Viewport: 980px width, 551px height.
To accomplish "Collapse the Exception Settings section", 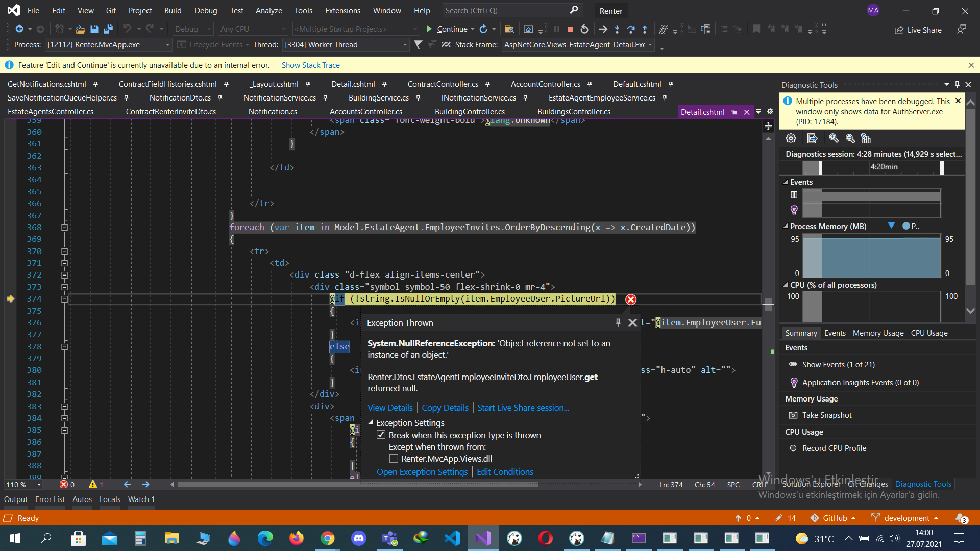I will click(371, 423).
